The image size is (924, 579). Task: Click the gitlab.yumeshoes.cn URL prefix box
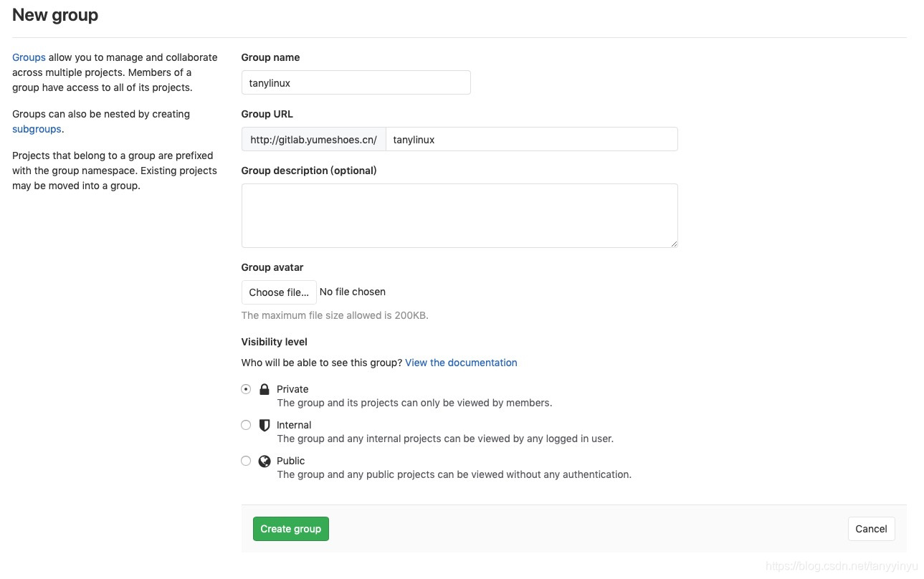tap(313, 139)
